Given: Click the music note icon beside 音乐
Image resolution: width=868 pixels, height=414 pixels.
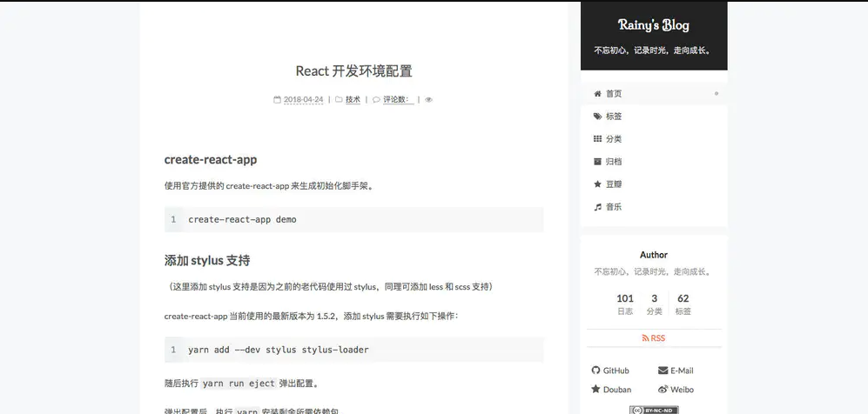Looking at the screenshot, I should point(597,207).
